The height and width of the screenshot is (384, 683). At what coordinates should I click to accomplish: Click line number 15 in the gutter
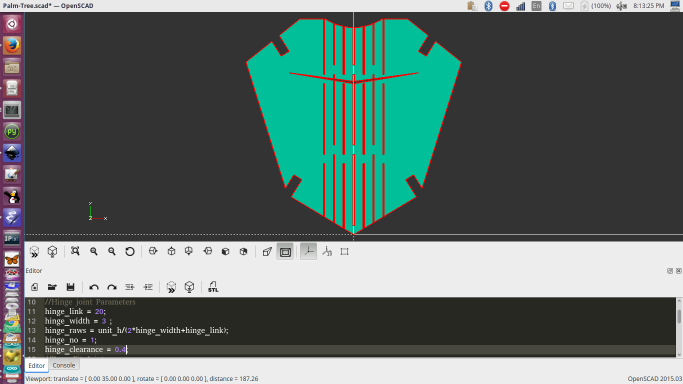point(31,350)
